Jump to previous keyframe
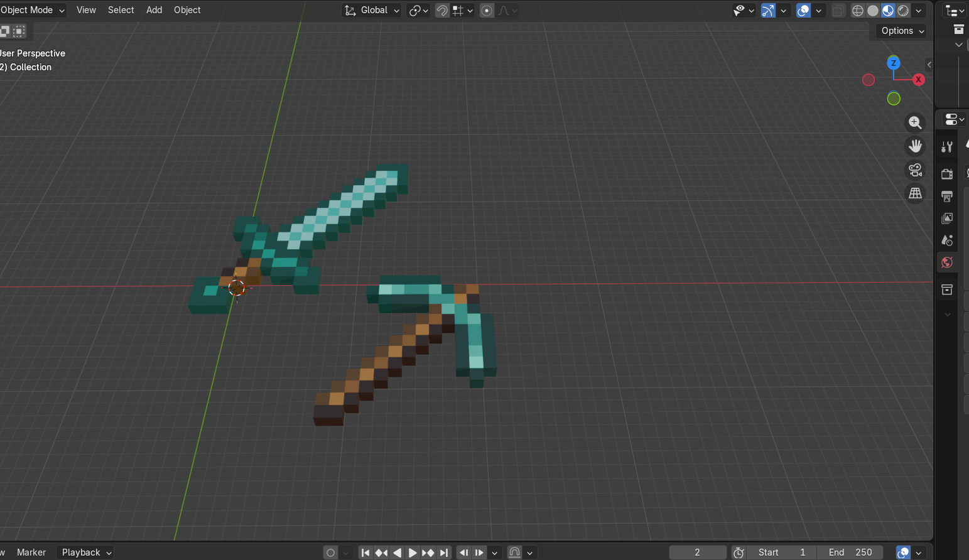 381,552
